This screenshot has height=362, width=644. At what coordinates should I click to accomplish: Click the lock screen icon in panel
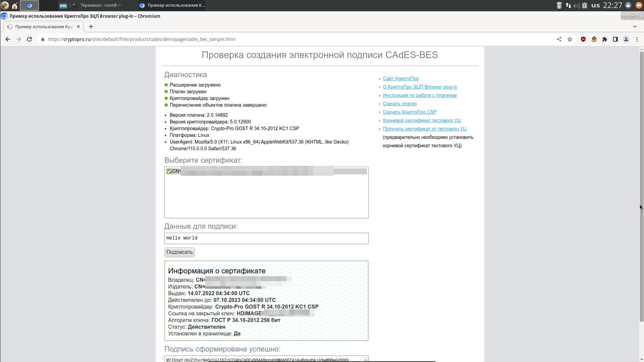(628, 5)
